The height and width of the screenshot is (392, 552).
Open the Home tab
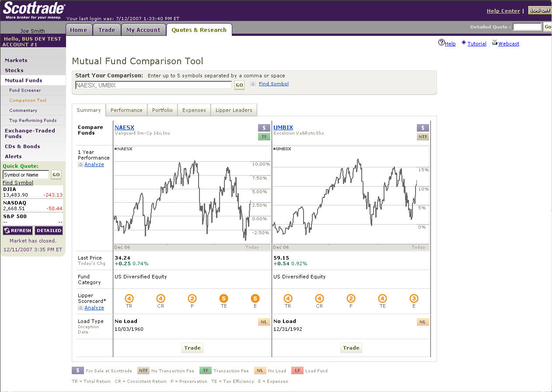pyautogui.click(x=79, y=30)
